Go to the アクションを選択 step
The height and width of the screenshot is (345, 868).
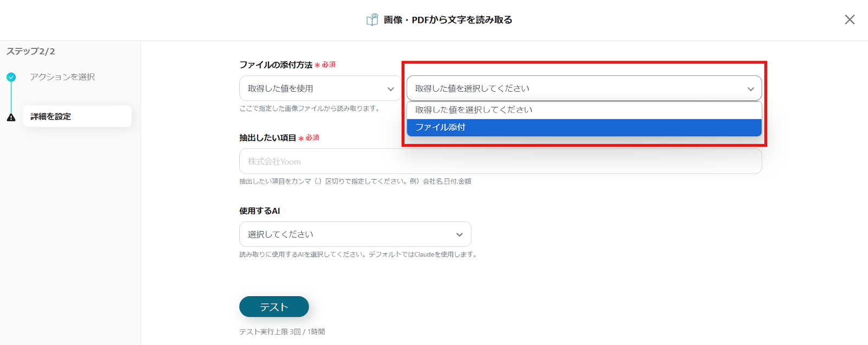pos(62,77)
